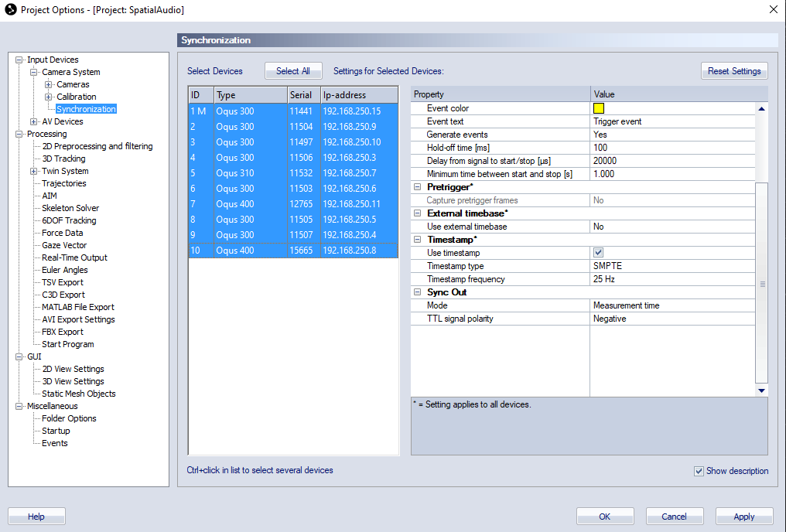Open the TSV Export settings page
786x532 pixels.
[x=62, y=282]
